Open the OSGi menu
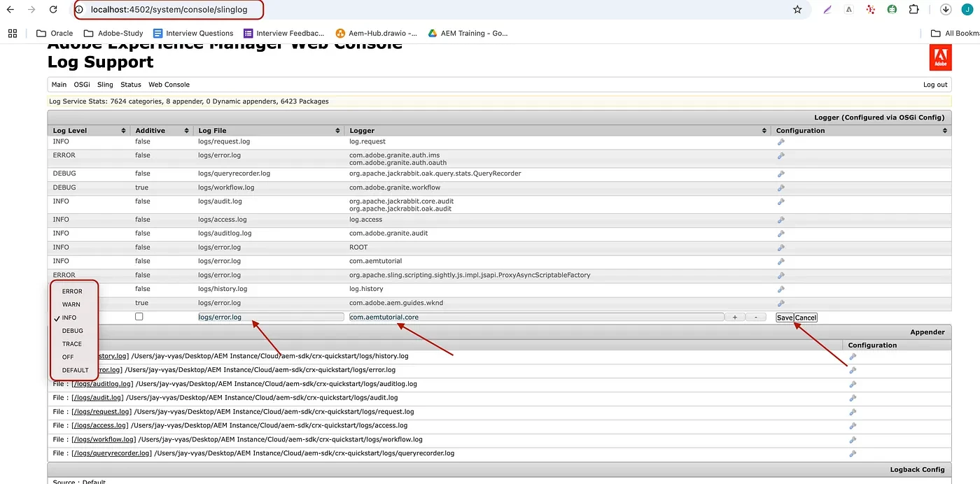The height and width of the screenshot is (484, 980). pos(82,85)
